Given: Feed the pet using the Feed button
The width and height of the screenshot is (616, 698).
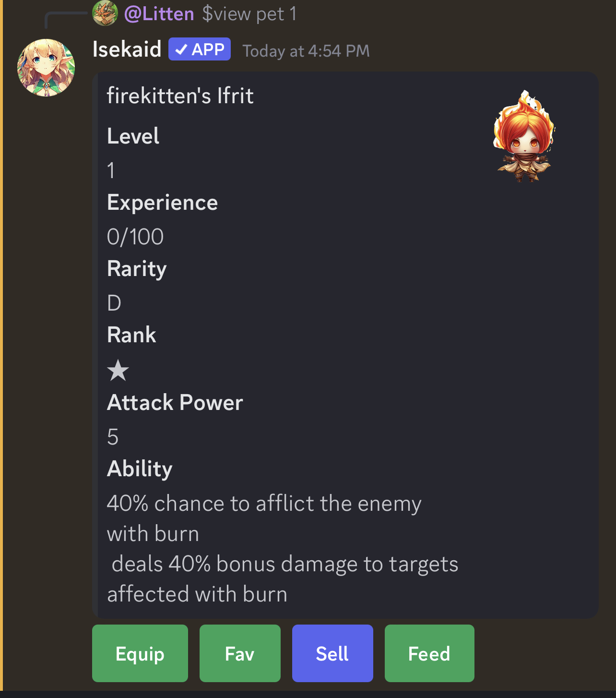Looking at the screenshot, I should click(429, 653).
